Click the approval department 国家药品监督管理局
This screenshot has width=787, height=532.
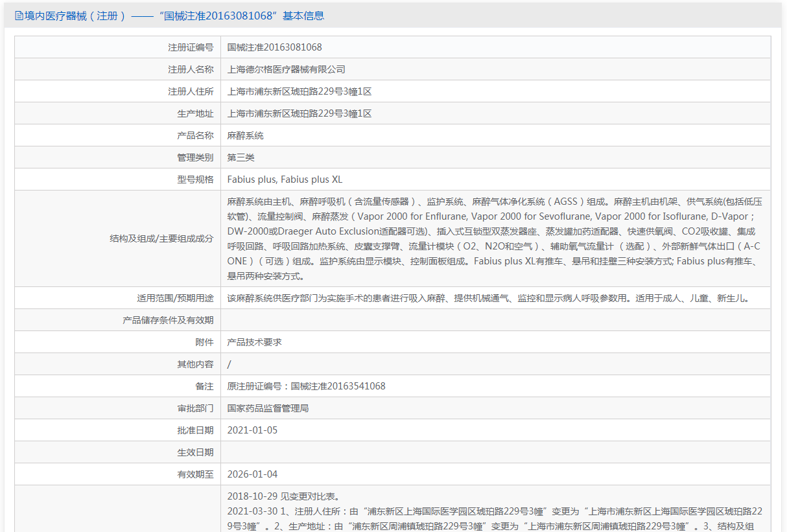[x=268, y=408]
